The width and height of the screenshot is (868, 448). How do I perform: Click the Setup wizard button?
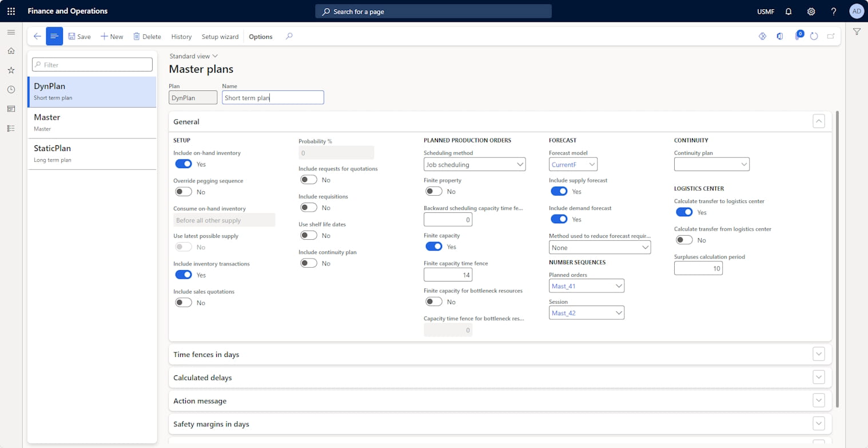pos(220,36)
